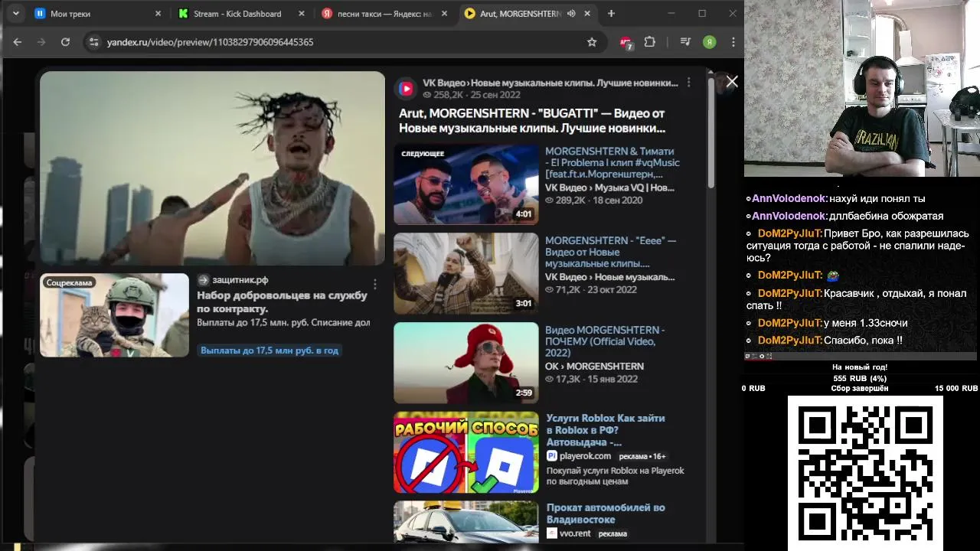
Task: Go back to previous page
Action: click(x=18, y=42)
